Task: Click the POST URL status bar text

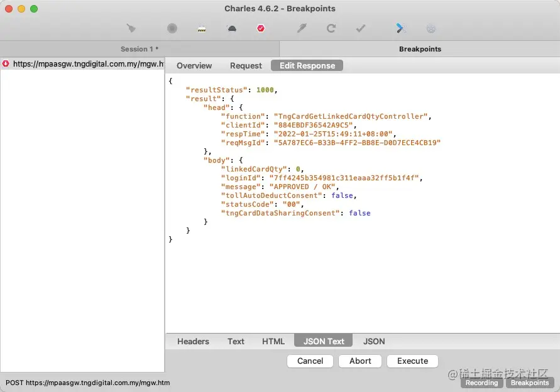Action: 88,383
